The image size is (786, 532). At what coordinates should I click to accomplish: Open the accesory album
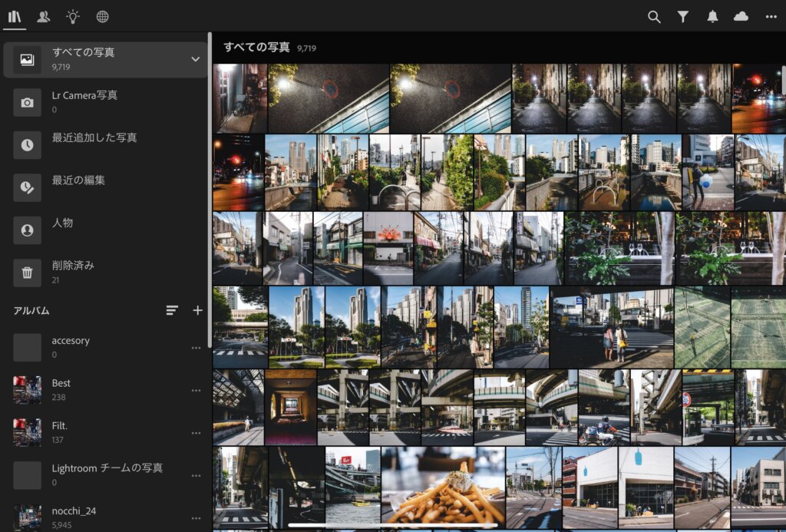coord(104,347)
